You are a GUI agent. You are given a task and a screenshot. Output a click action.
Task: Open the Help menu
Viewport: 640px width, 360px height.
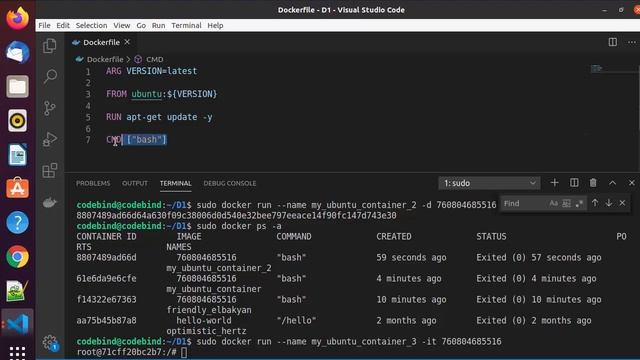click(x=215, y=25)
